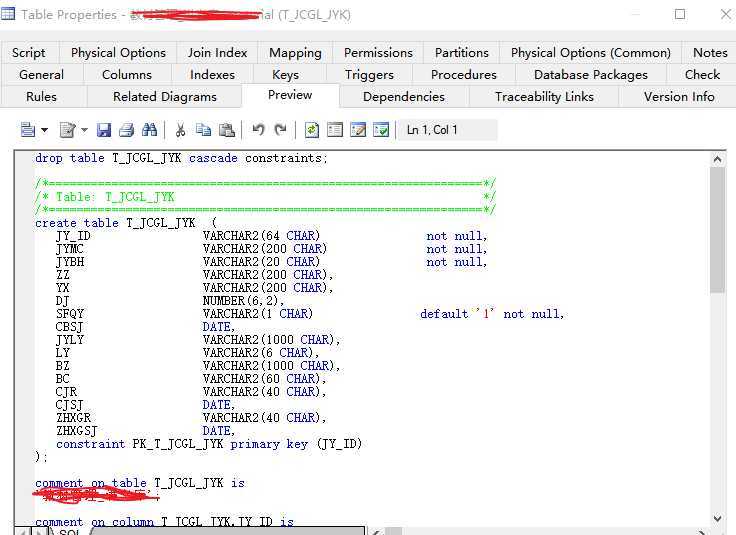Open the Columns tab
736x535 pixels.
(x=127, y=75)
